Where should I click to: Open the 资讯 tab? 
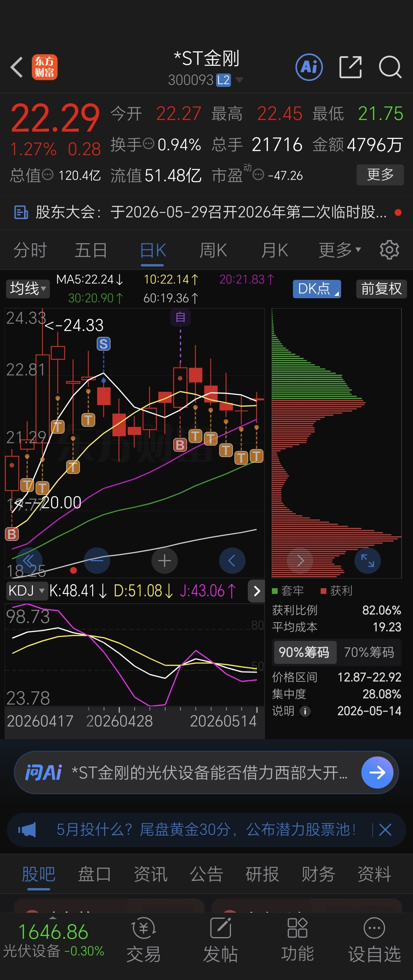coord(151,874)
